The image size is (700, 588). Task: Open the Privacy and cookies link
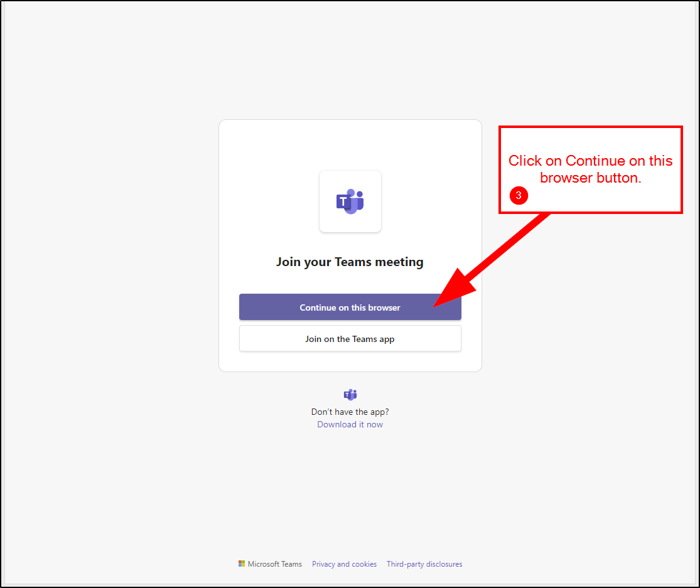pos(344,564)
